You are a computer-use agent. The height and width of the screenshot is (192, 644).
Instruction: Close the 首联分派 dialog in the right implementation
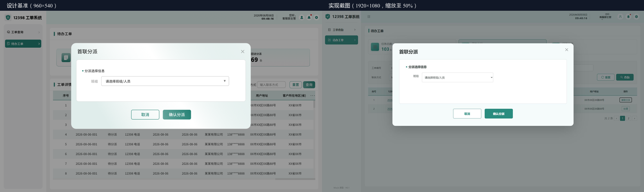tap(567, 50)
